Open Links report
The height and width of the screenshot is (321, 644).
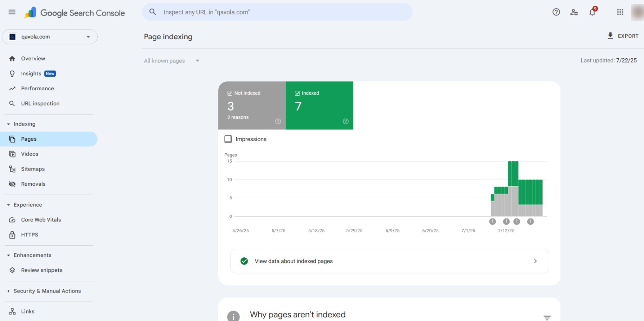tap(28, 312)
